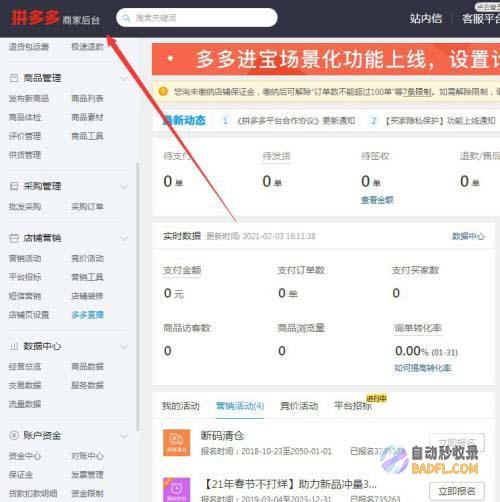The height and width of the screenshot is (502, 500).
Task: Switch to 营销活动(4) tab
Action: tap(240, 406)
